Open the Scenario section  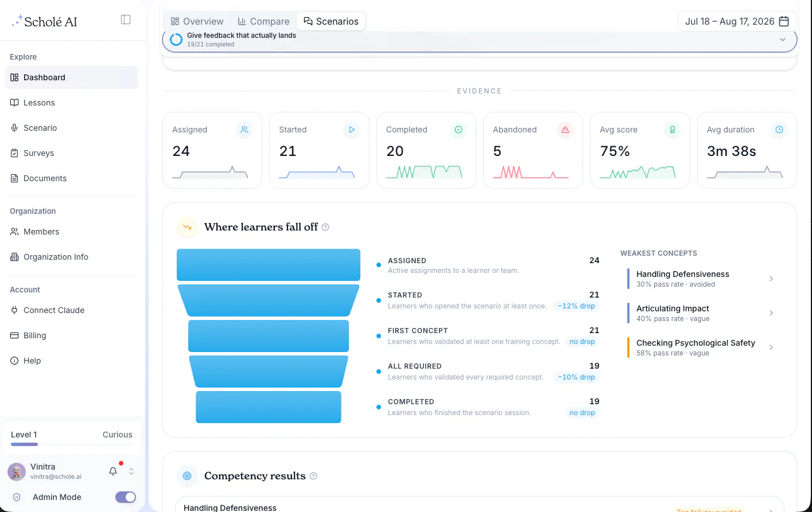(72, 128)
